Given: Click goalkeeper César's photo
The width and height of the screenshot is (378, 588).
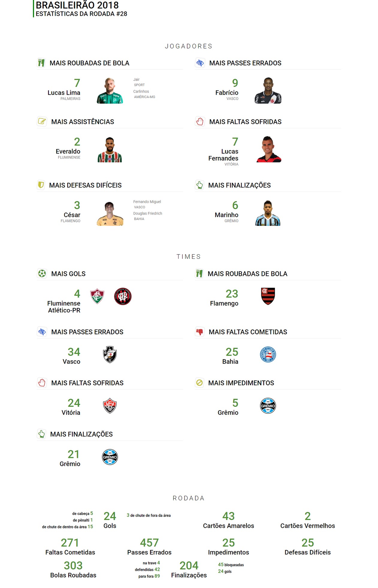Looking at the screenshot, I should coord(110,214).
